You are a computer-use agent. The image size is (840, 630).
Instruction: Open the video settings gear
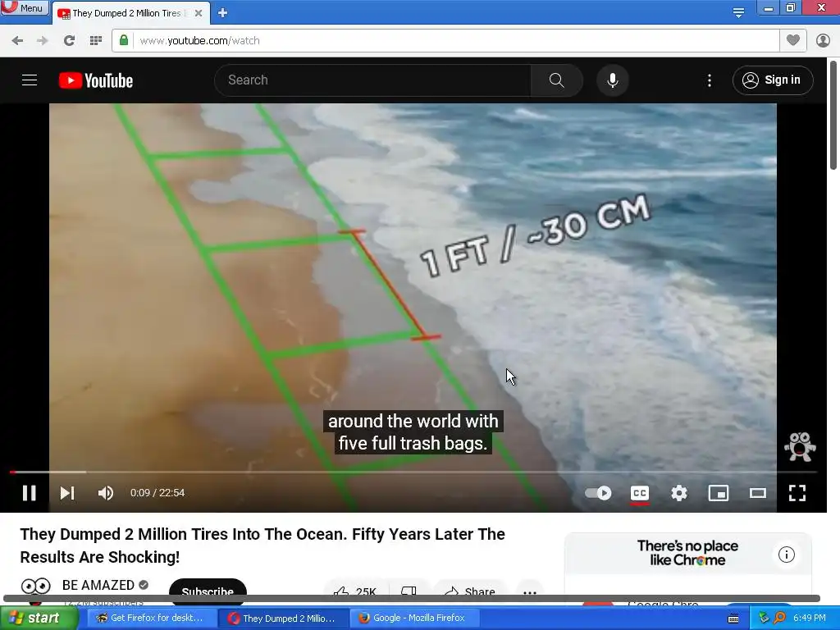[678, 493]
